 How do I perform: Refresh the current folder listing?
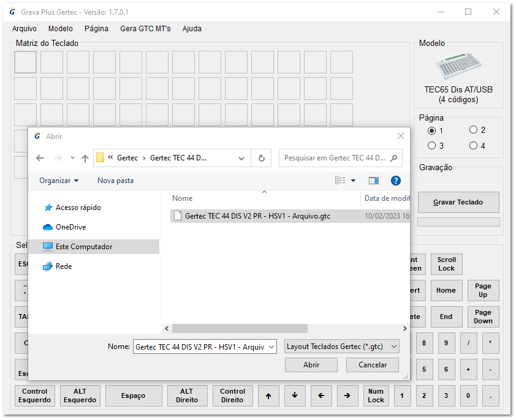[x=261, y=158]
